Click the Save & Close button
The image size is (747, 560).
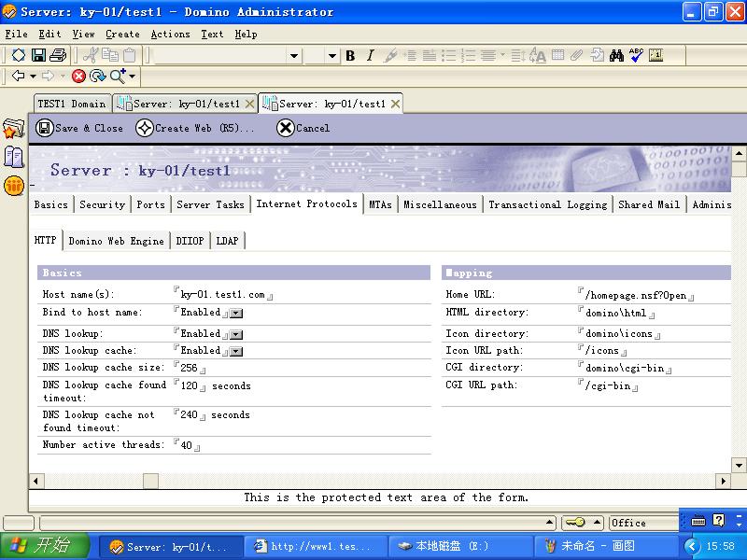[x=79, y=128]
